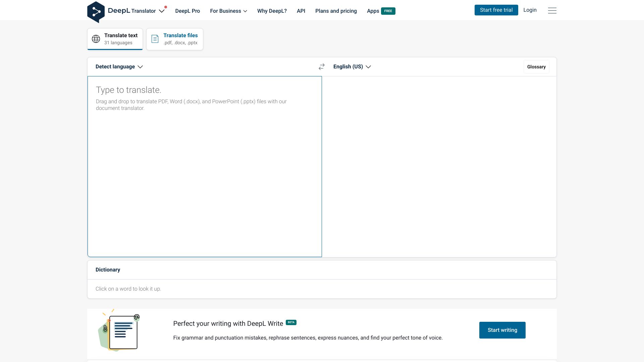Click the swap languages arrow icon

click(x=322, y=66)
